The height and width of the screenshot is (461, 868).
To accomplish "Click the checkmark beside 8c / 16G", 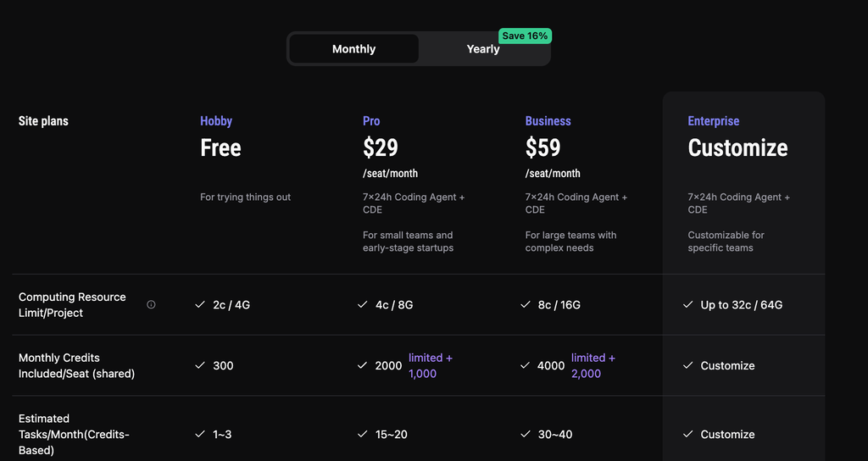I will 526,304.
